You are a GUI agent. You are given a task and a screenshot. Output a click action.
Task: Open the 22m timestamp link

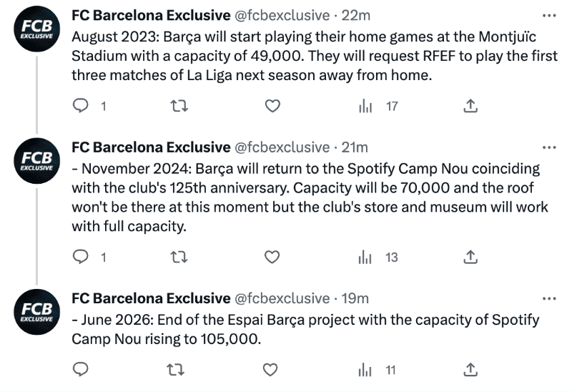(x=356, y=15)
